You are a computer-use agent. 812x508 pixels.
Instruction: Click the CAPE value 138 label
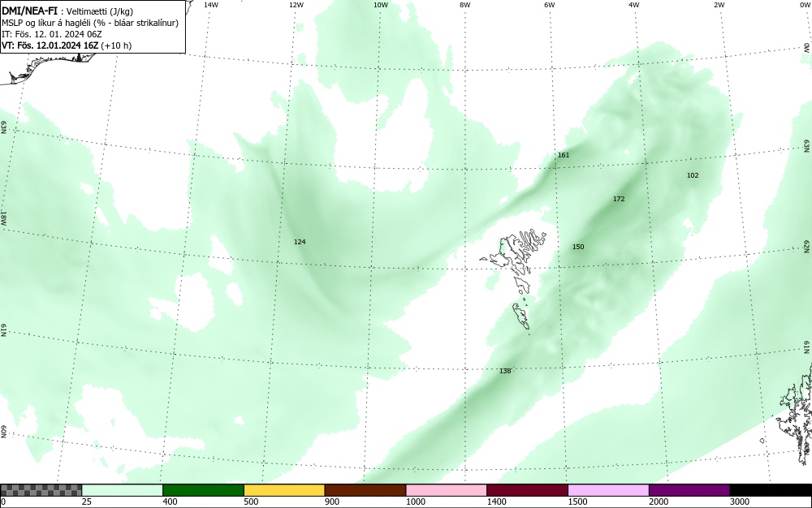click(x=505, y=371)
